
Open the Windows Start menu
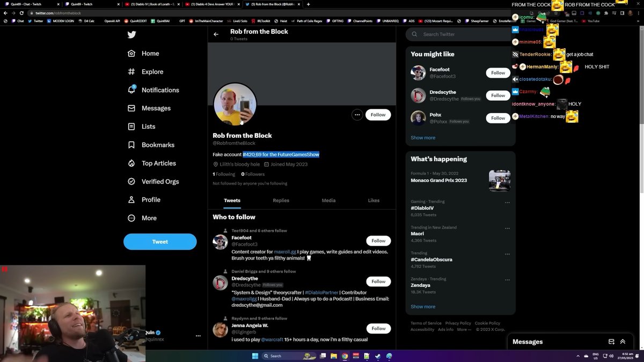click(x=255, y=356)
